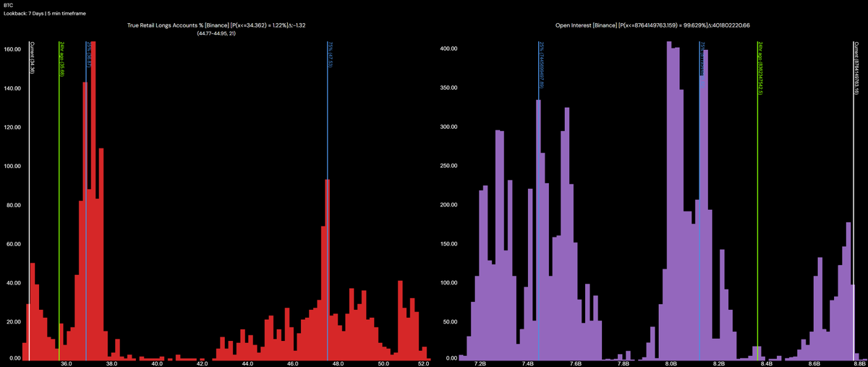Select the Open Interest 75% percentile line
This screenshot has height=367, width=868.
point(699,201)
